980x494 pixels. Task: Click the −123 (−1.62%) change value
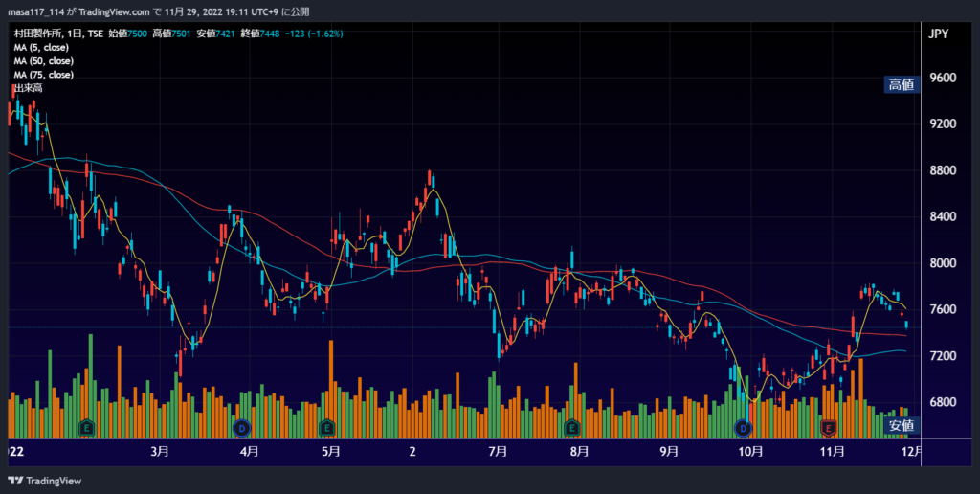[314, 34]
